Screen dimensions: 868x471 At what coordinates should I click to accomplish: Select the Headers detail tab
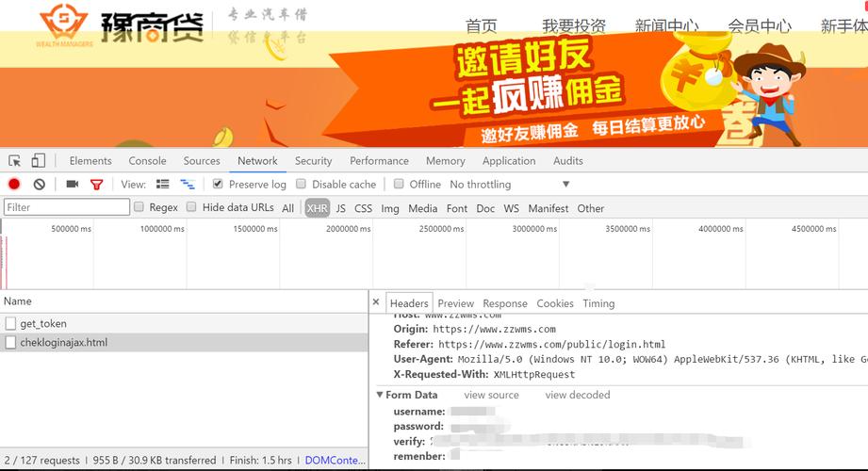pos(409,303)
